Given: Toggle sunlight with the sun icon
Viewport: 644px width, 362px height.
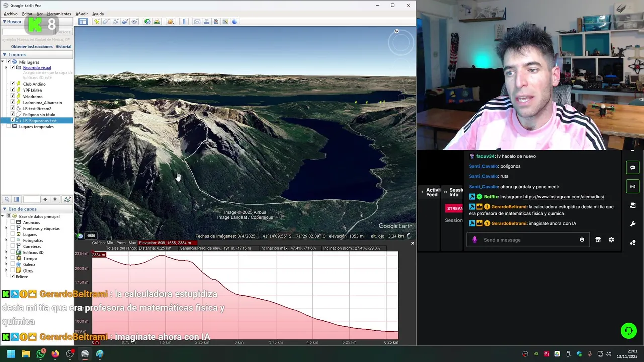Looking at the screenshot, I should coord(157,21).
